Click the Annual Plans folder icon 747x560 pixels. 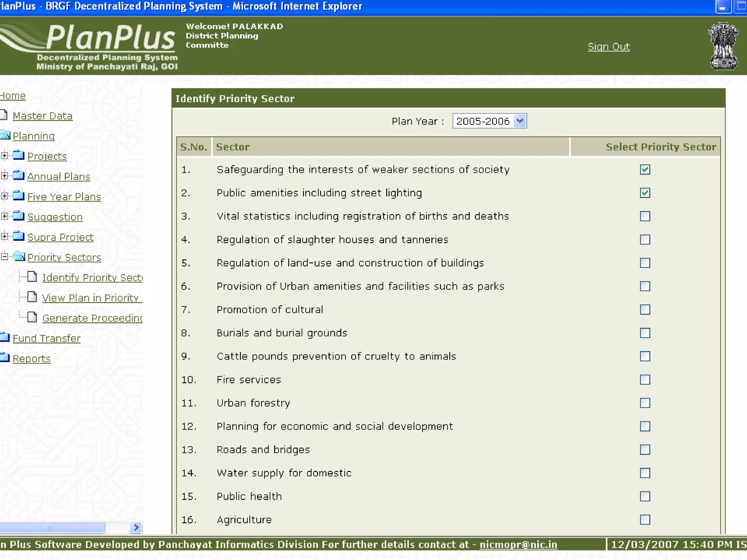coord(19,176)
